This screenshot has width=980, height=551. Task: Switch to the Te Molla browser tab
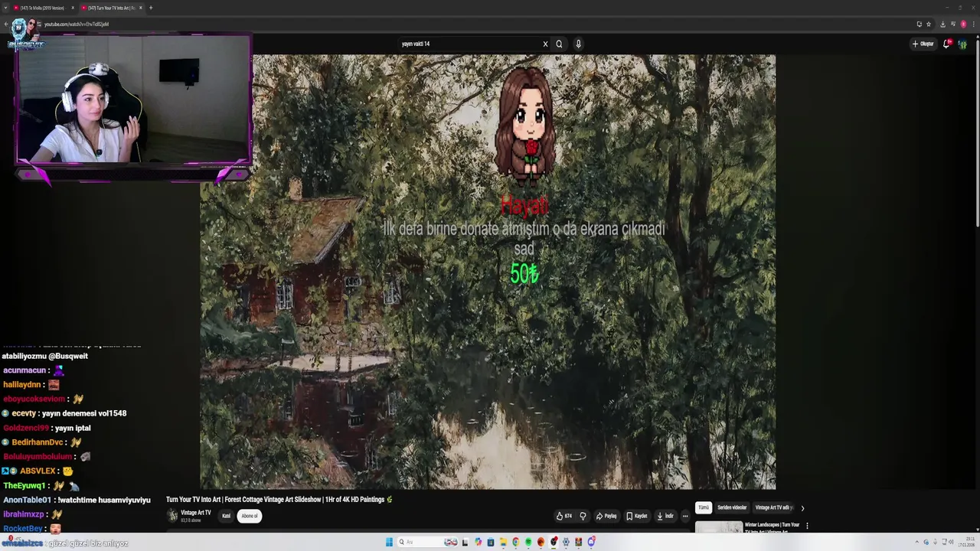coord(42,8)
